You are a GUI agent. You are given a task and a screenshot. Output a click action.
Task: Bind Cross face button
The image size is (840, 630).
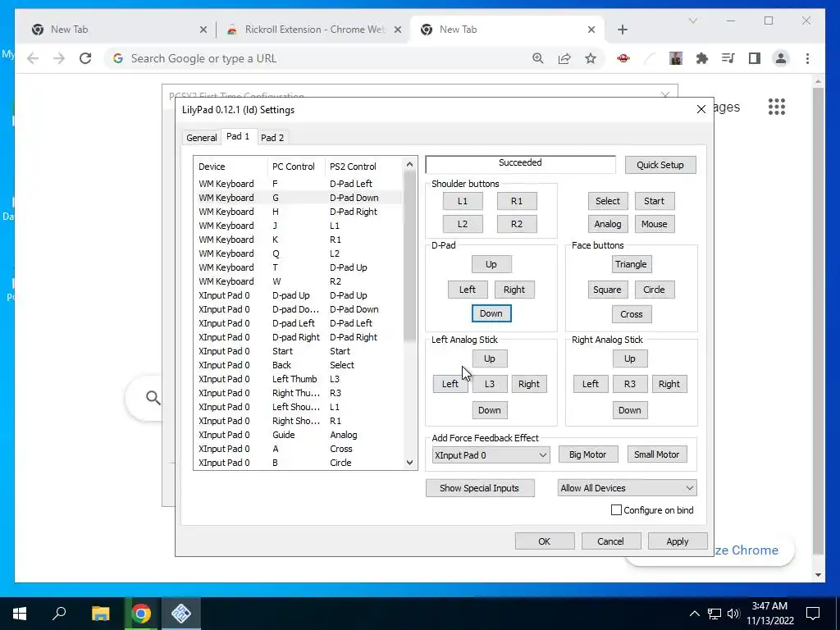point(631,314)
